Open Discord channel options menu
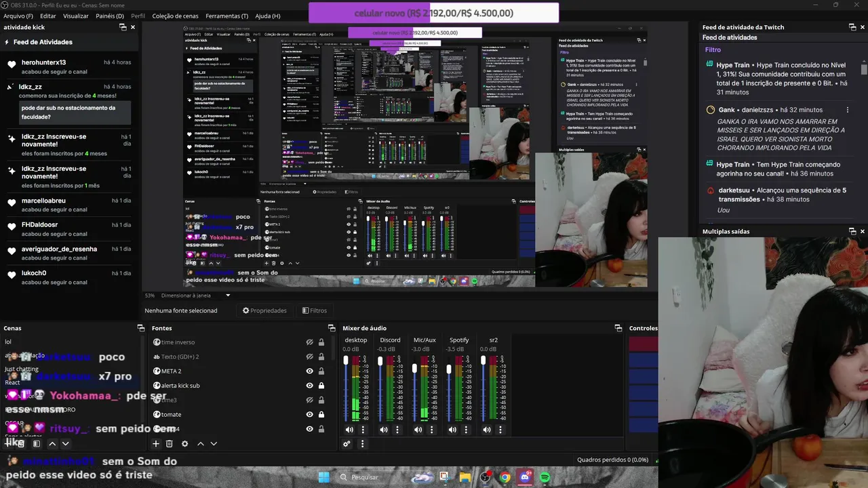 397,430
